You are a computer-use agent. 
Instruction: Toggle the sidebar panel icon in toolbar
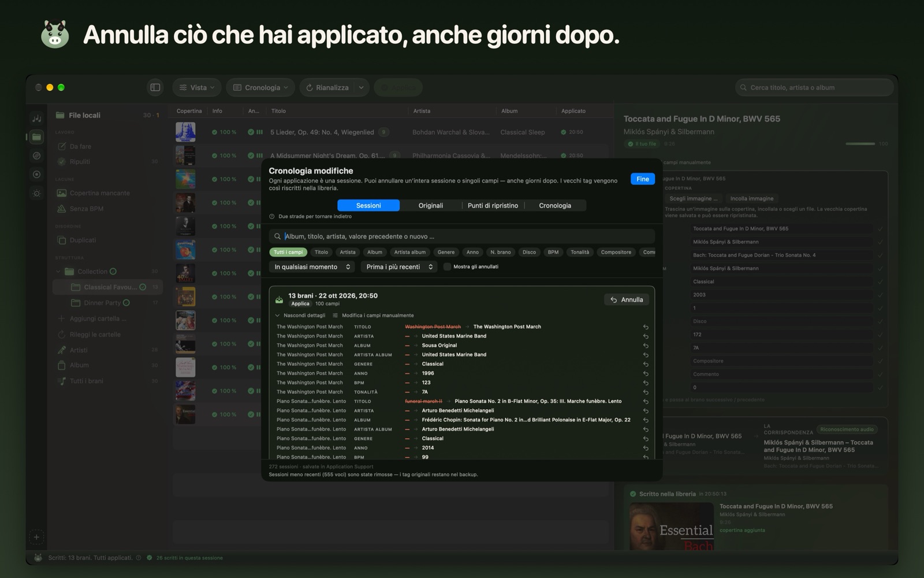[x=155, y=87]
